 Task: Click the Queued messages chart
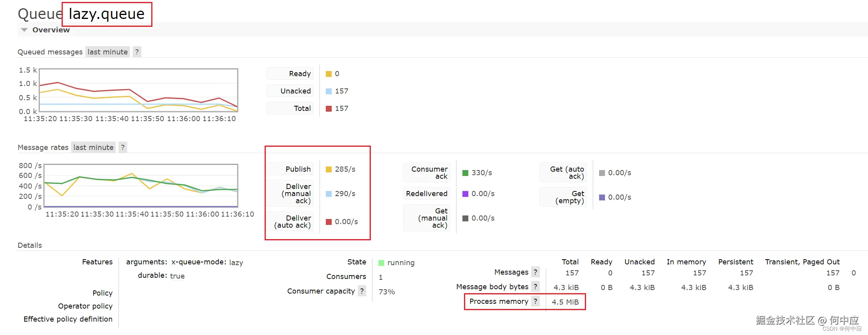coord(139,90)
